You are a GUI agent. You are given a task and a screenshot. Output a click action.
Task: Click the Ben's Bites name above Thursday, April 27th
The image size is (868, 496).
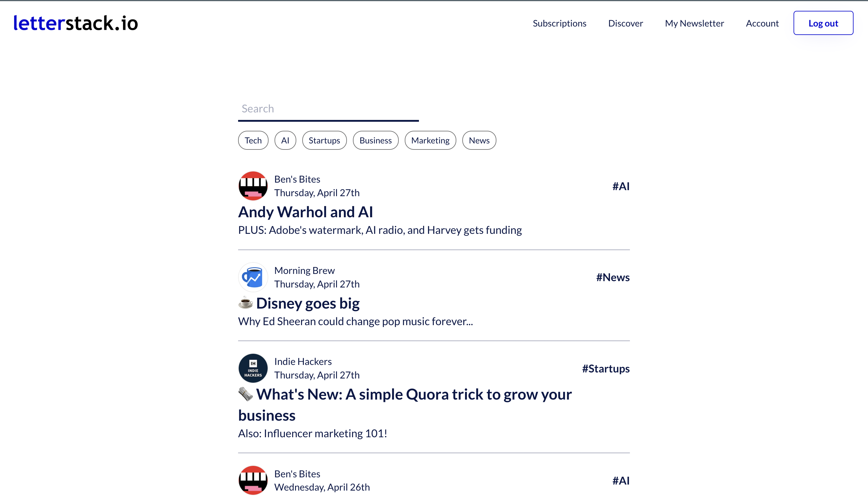pos(297,179)
